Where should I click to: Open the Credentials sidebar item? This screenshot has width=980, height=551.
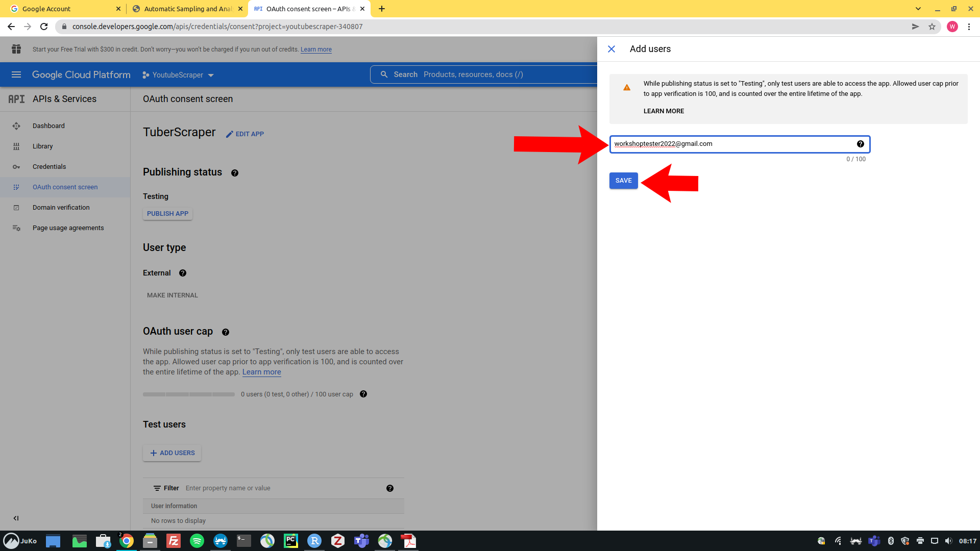49,167
